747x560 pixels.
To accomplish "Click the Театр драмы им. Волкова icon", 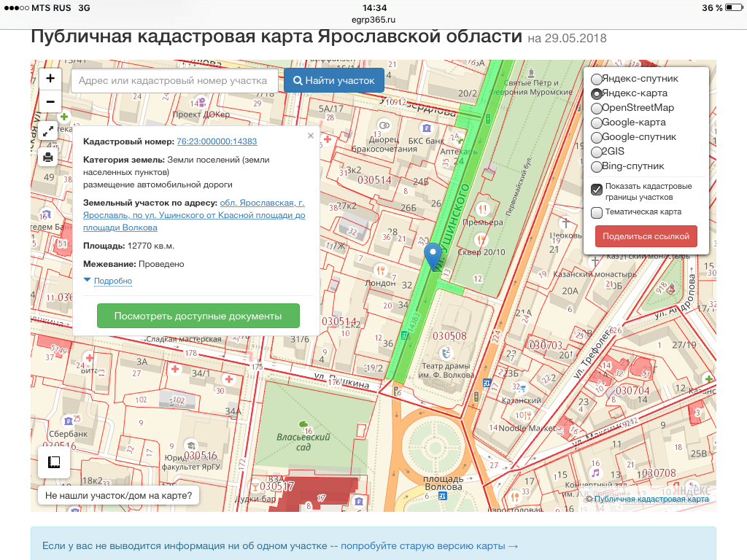I will tap(446, 354).
